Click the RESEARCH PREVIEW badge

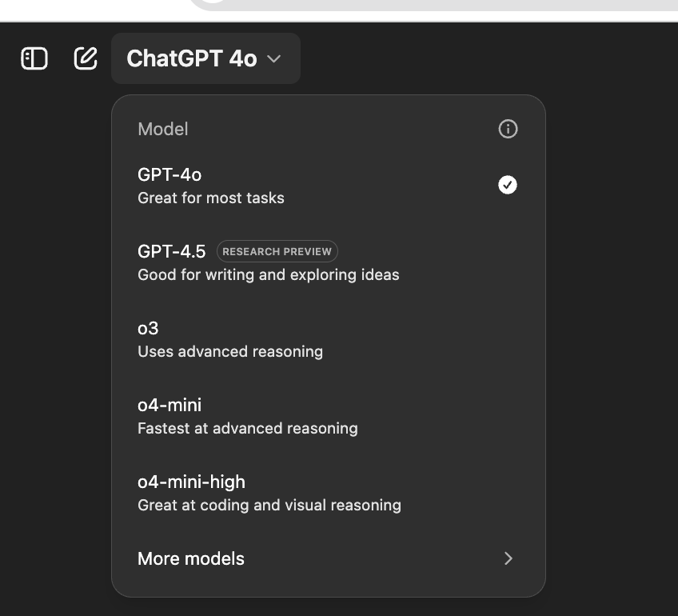pyautogui.click(x=277, y=251)
